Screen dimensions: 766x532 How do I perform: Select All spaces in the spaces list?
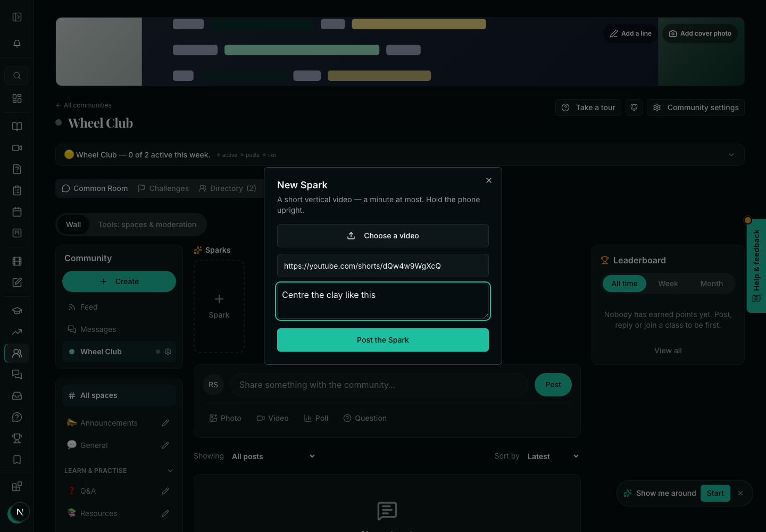[x=119, y=395]
